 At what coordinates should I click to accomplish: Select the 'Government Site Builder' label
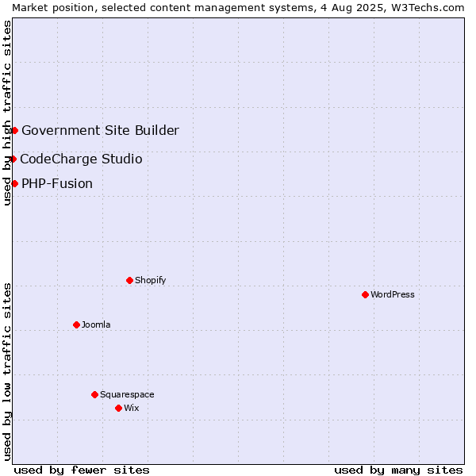pos(101,130)
